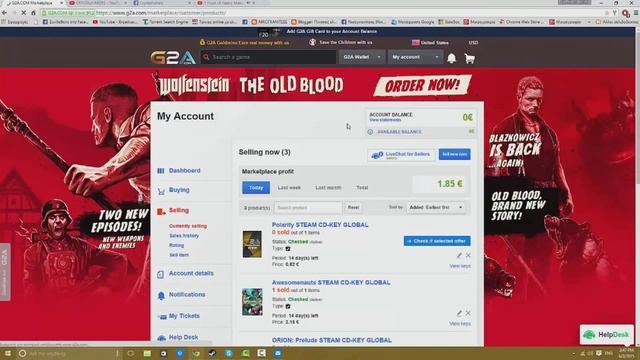Click the browser reload/stop icon
This screenshot has width=640, height=360.
24,13
